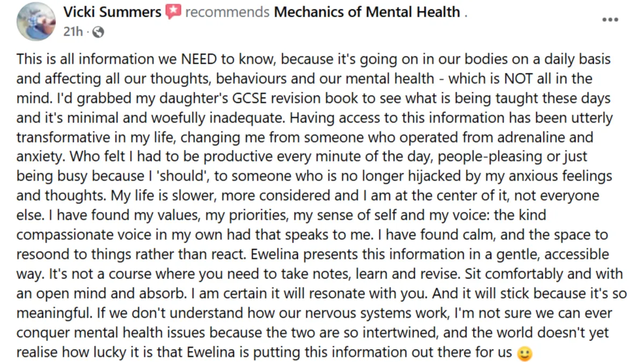644x362 pixels.
Task: Click the misspelled word 'resoond'
Action: (x=40, y=255)
